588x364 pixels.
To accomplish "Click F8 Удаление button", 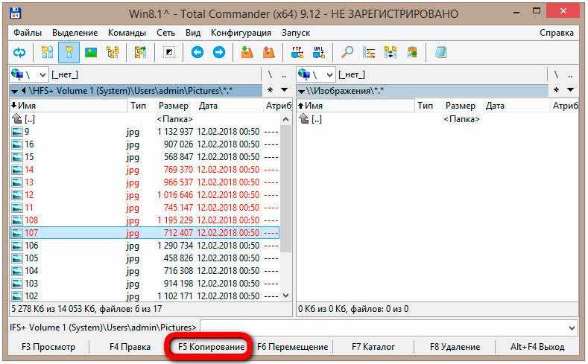I will tap(455, 347).
